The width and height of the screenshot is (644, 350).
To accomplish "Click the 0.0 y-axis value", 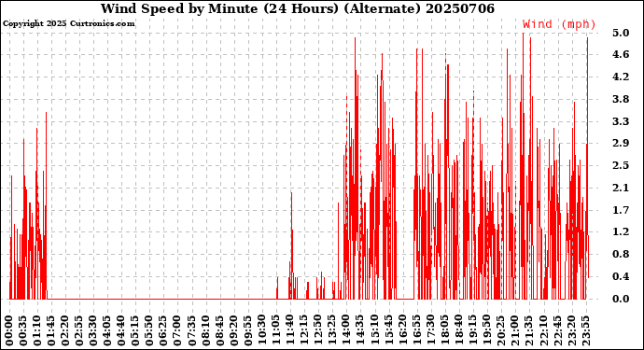I will coord(621,299).
